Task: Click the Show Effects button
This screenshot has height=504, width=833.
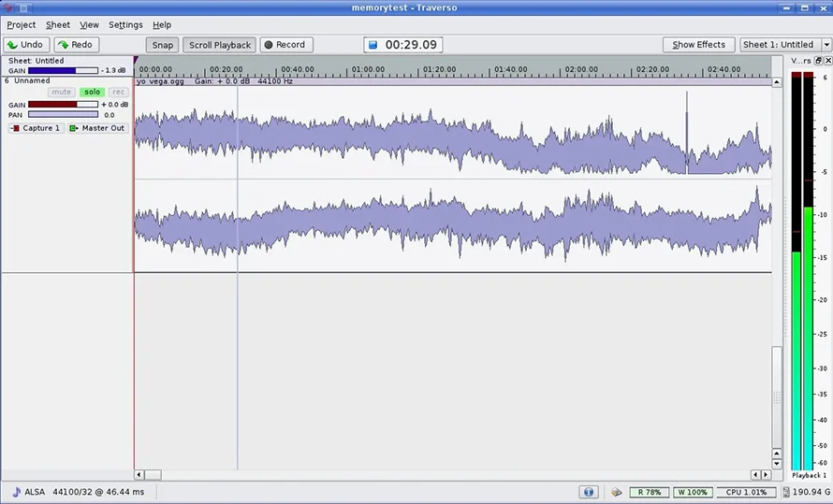Action: [x=698, y=45]
